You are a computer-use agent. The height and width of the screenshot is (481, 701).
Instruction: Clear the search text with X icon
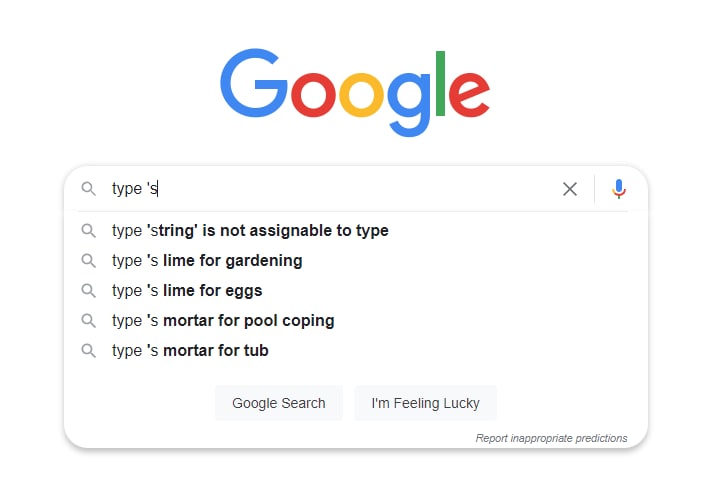(570, 189)
